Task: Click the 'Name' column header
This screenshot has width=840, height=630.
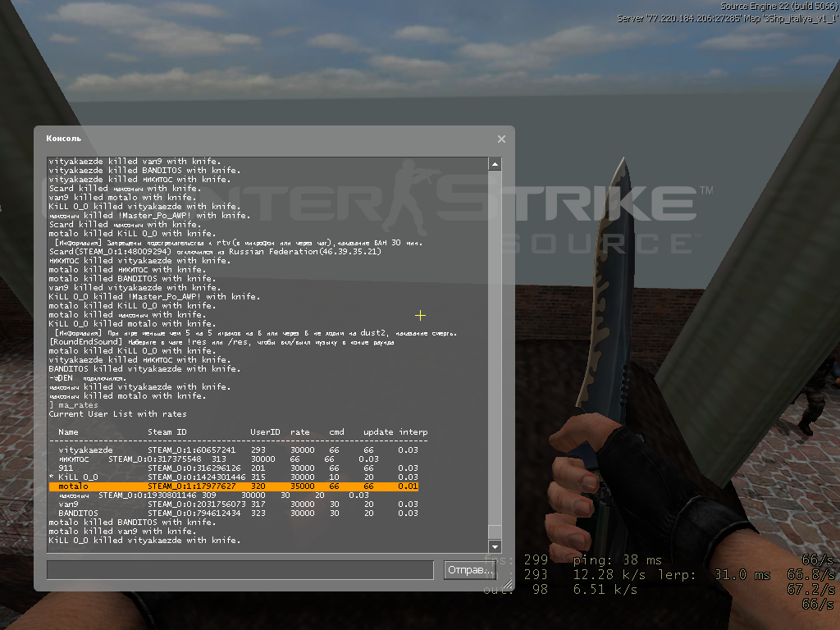Action: tap(68, 431)
